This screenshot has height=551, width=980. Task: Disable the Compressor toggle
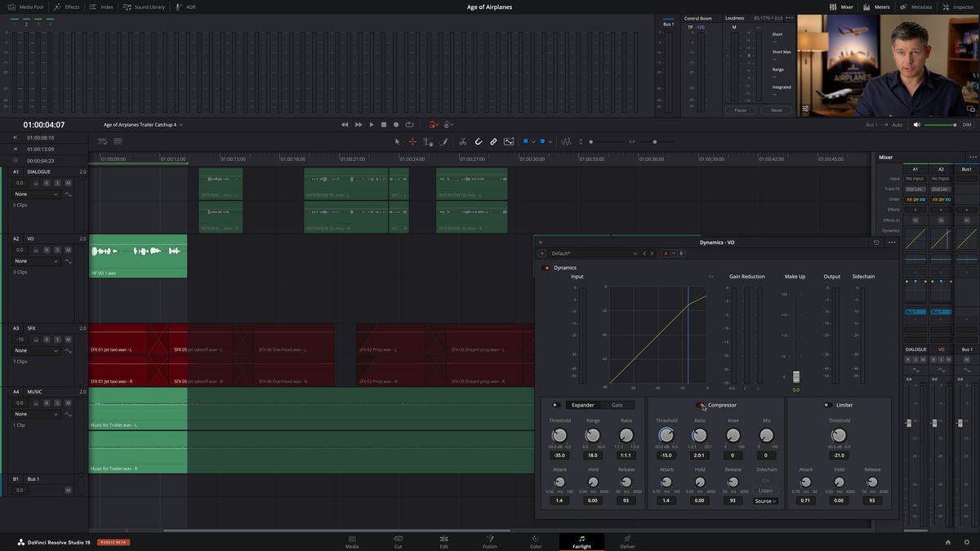(701, 405)
